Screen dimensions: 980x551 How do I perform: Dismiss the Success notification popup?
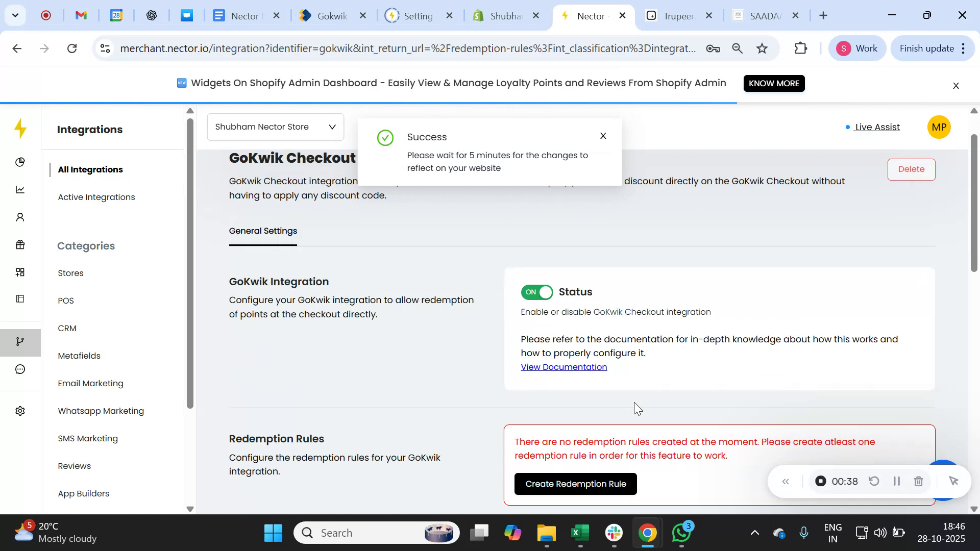click(x=603, y=136)
